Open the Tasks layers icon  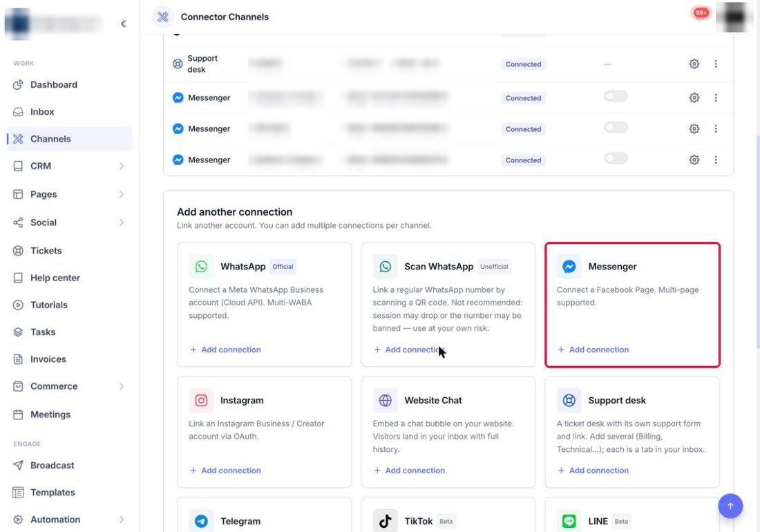point(18,332)
